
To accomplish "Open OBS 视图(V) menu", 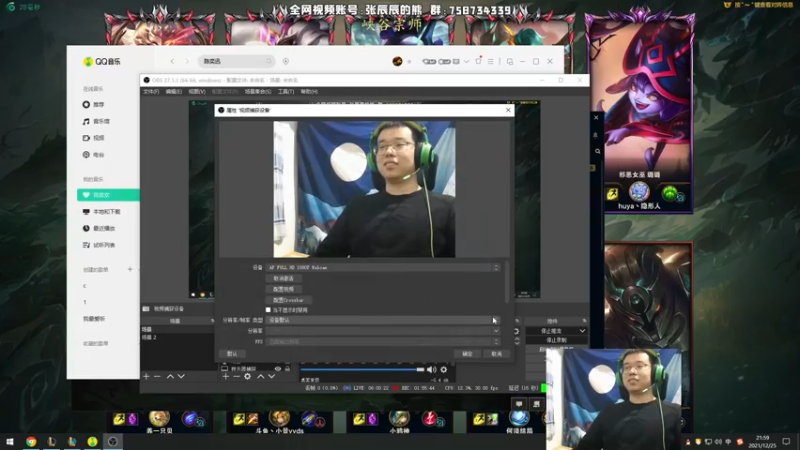I will click(x=197, y=92).
